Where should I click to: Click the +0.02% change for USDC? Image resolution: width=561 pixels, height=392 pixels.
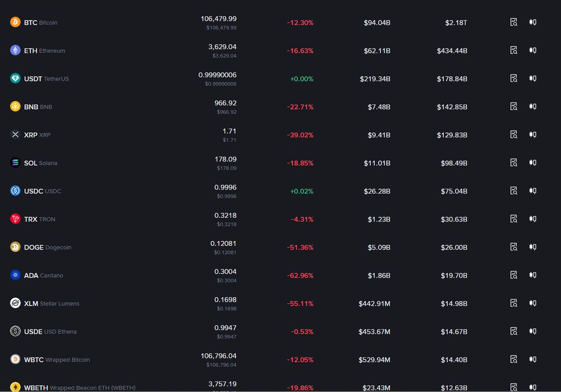(x=302, y=191)
